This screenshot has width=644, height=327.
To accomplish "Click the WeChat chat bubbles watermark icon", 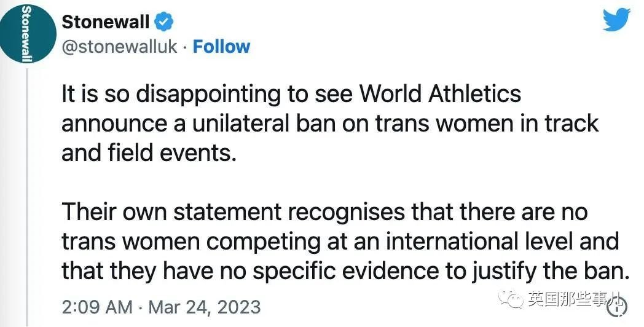I will (x=511, y=299).
